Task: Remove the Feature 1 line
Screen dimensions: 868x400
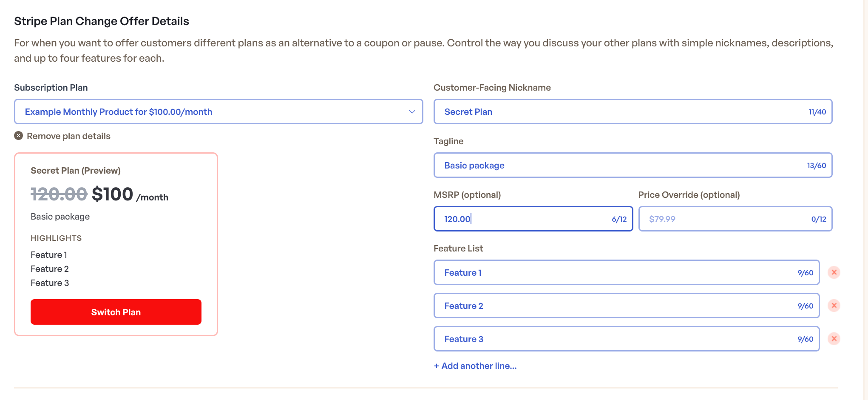Action: 834,272
